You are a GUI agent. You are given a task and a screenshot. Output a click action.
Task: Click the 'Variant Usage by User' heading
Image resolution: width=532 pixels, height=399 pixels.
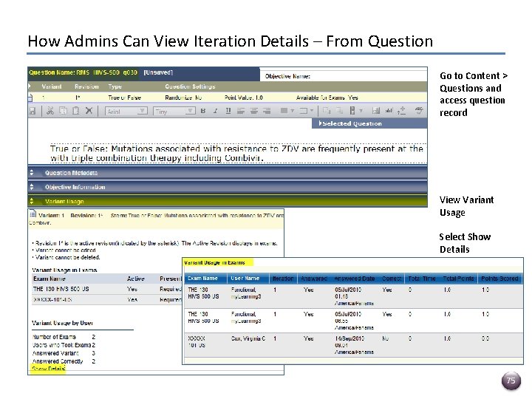[x=62, y=323]
